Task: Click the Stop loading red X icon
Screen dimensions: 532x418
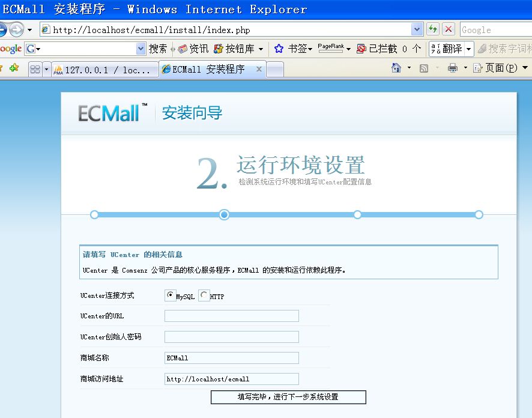Action: [x=449, y=29]
